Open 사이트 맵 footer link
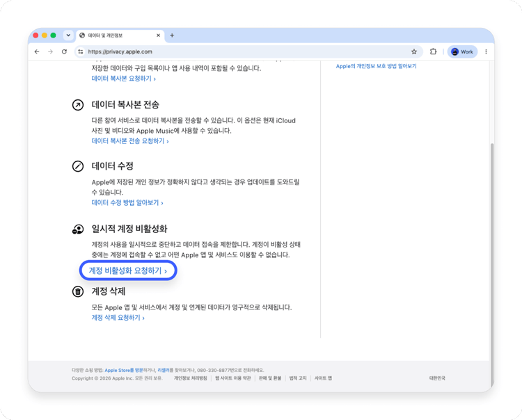Viewport: 522px width, 420px height. coord(323,378)
